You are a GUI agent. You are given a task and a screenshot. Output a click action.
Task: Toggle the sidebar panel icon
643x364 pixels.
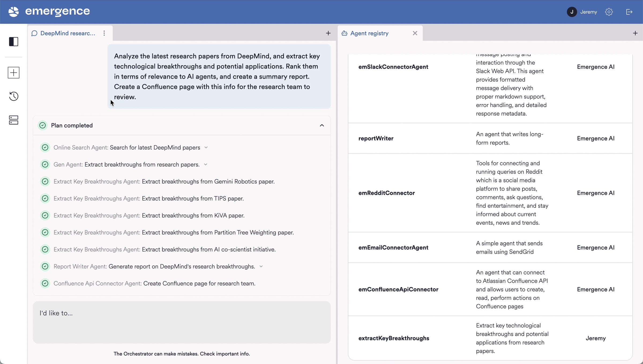tap(13, 41)
